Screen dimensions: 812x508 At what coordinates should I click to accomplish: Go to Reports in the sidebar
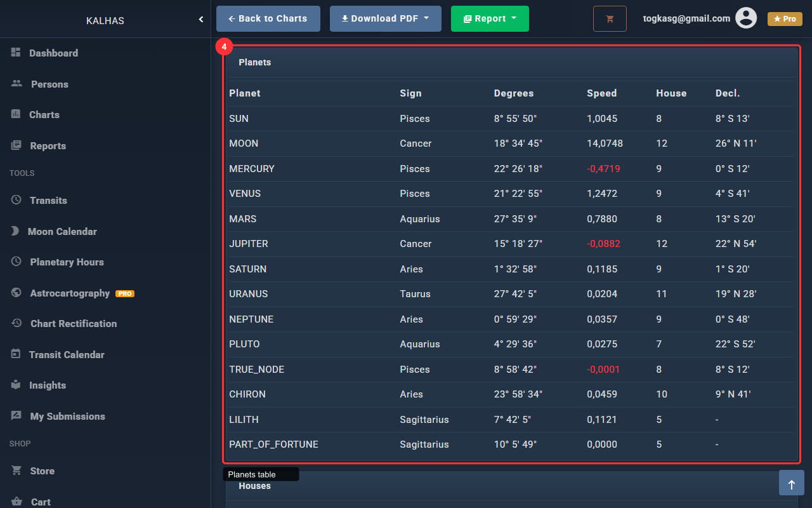pos(48,146)
